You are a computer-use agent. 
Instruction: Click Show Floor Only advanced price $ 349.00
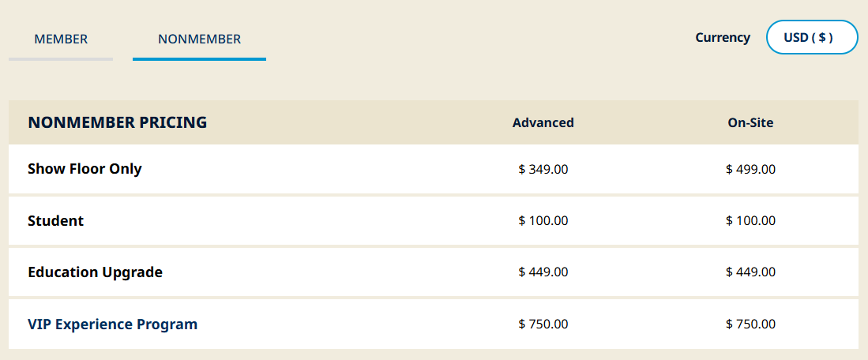(543, 169)
